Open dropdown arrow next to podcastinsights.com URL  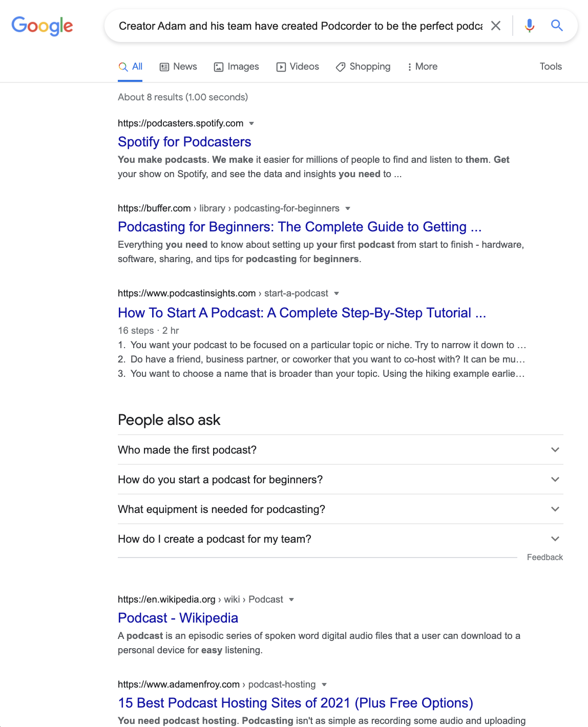(x=337, y=293)
